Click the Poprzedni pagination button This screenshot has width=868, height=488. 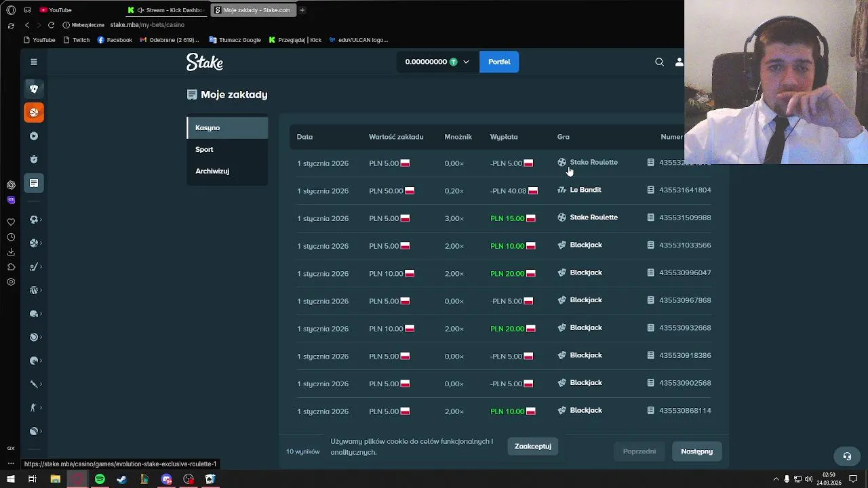coord(639,451)
